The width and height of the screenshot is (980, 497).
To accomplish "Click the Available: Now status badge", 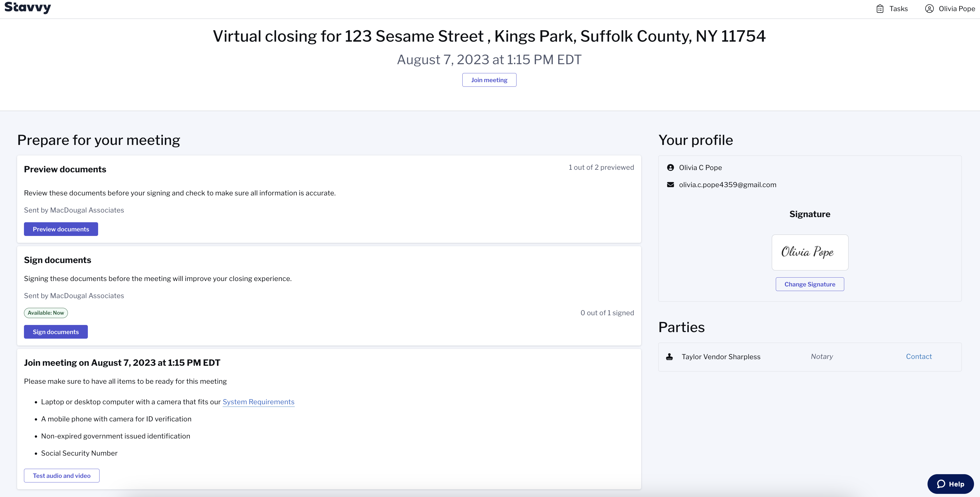I will [x=46, y=313].
